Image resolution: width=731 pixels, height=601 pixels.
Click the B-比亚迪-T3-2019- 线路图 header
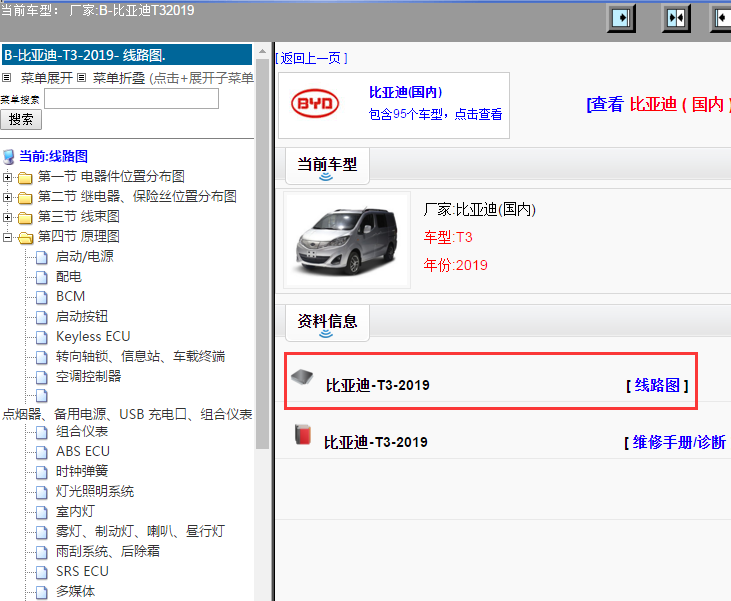[127, 55]
